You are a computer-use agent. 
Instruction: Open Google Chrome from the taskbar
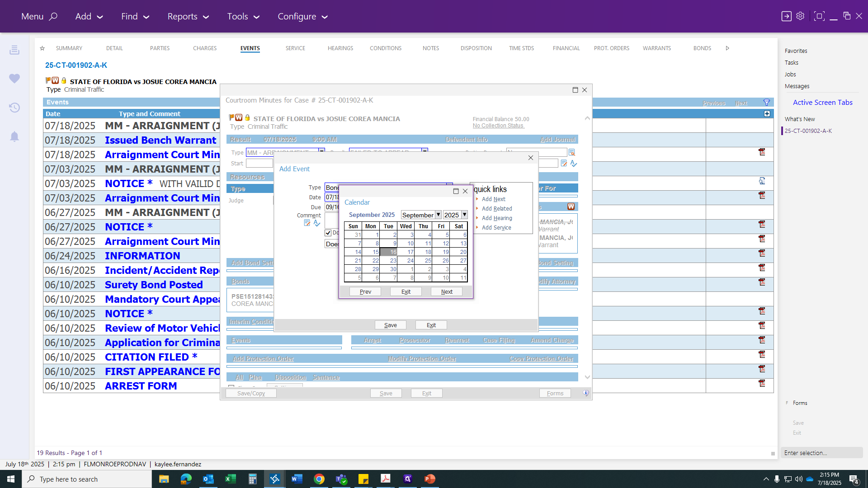[x=319, y=479]
